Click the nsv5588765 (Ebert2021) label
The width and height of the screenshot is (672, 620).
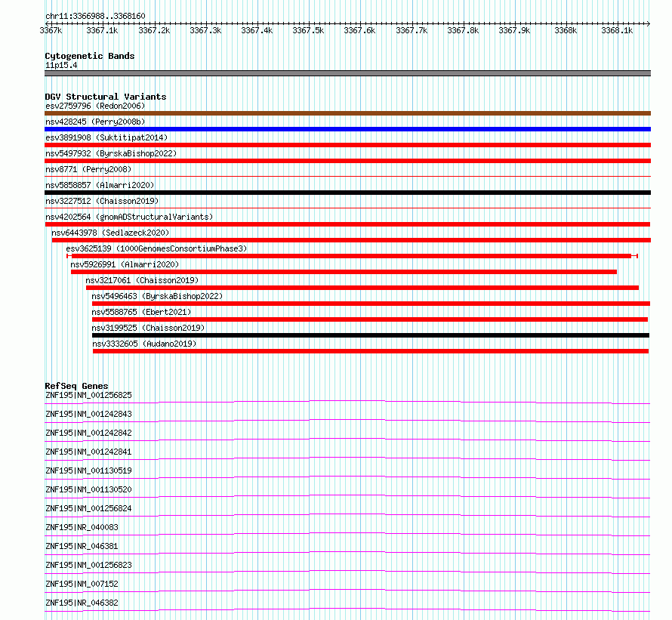pos(141,312)
